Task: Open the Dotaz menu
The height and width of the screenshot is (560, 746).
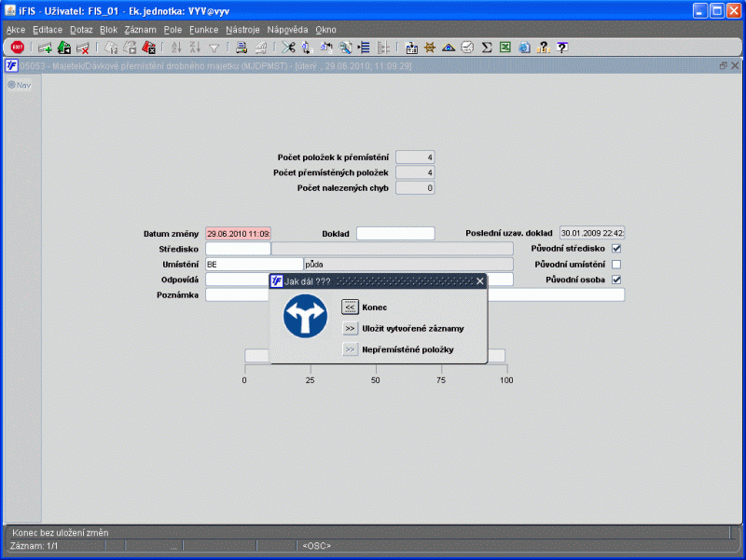Action: click(81, 30)
